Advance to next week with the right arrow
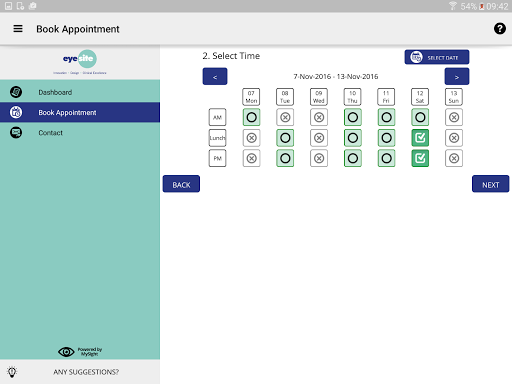Viewport: 512px width, 384px height. coord(457,76)
